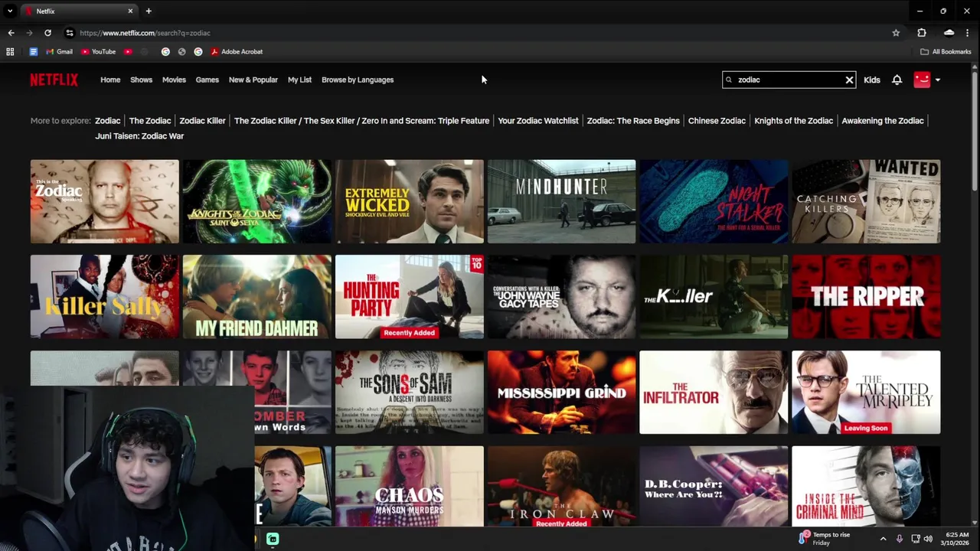Open Extremely Wicked movie thumbnail

410,201
